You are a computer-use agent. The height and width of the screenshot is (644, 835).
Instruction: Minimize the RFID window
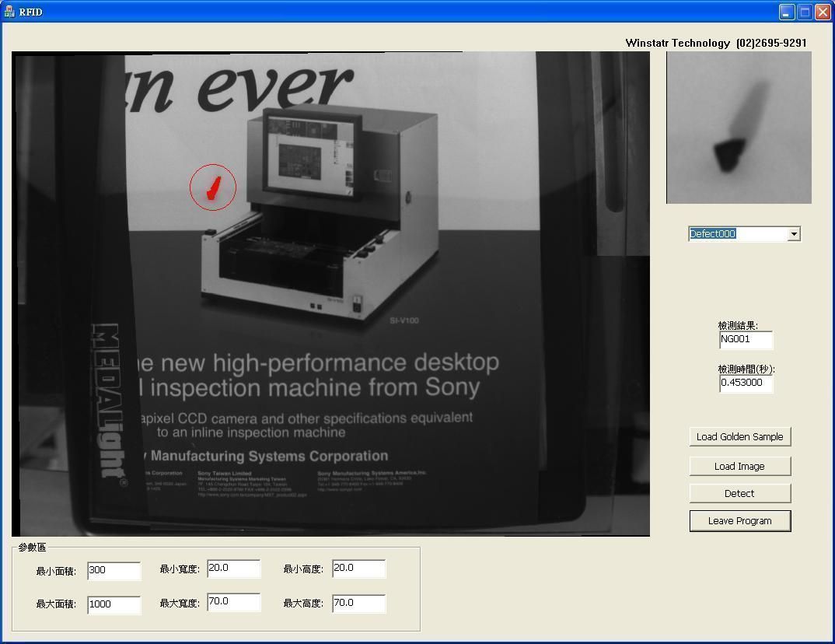pos(787,12)
